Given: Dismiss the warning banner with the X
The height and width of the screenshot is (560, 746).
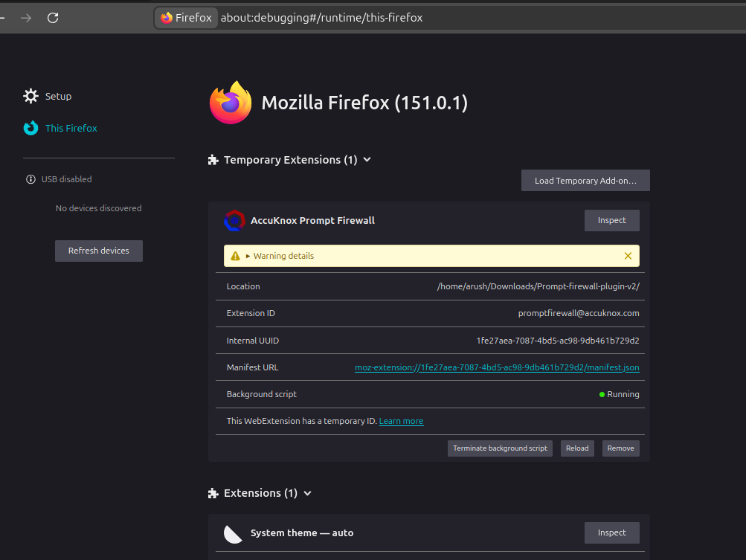Looking at the screenshot, I should pyautogui.click(x=628, y=256).
